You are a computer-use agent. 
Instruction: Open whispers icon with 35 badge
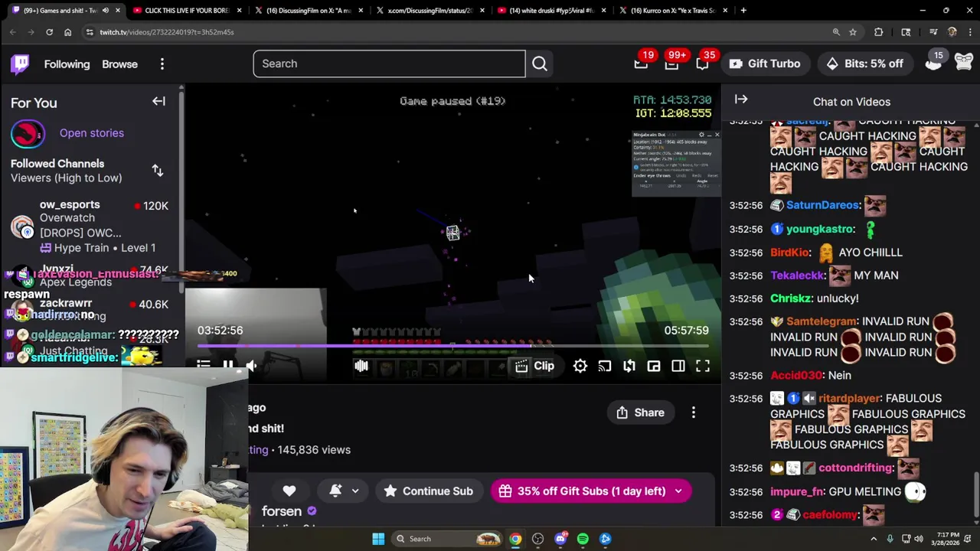click(702, 64)
